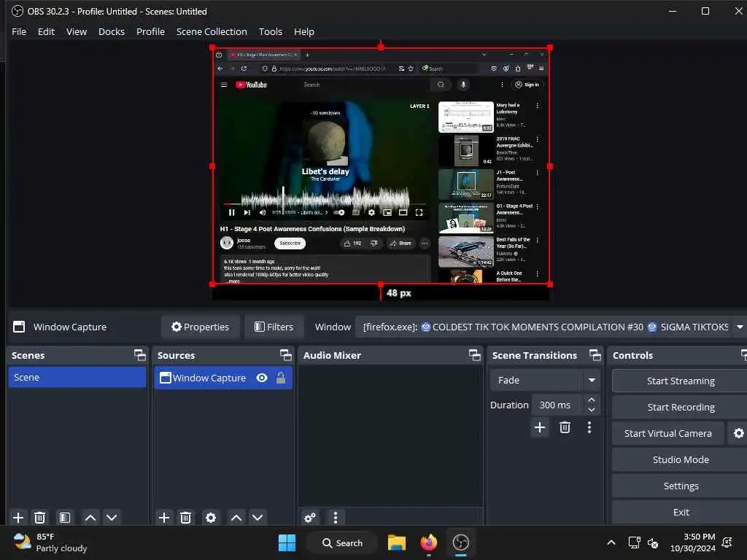Open advanced audio properties gears icon

310,517
